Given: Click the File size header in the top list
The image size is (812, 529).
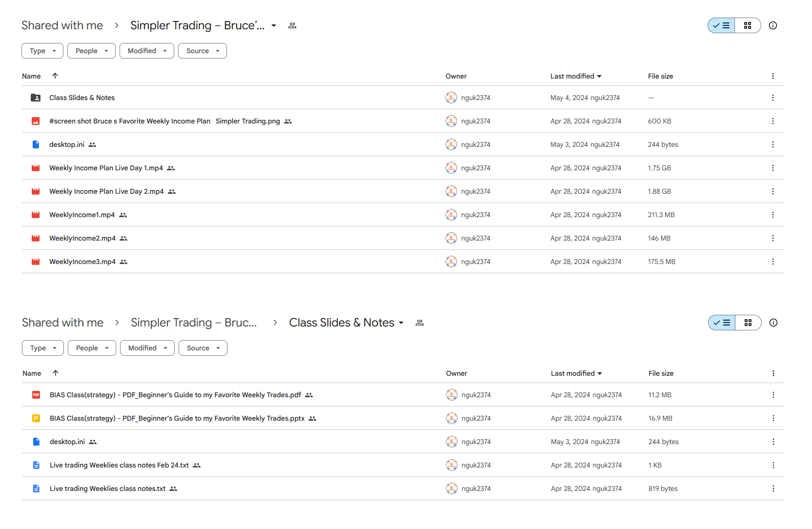Looking at the screenshot, I should click(660, 76).
